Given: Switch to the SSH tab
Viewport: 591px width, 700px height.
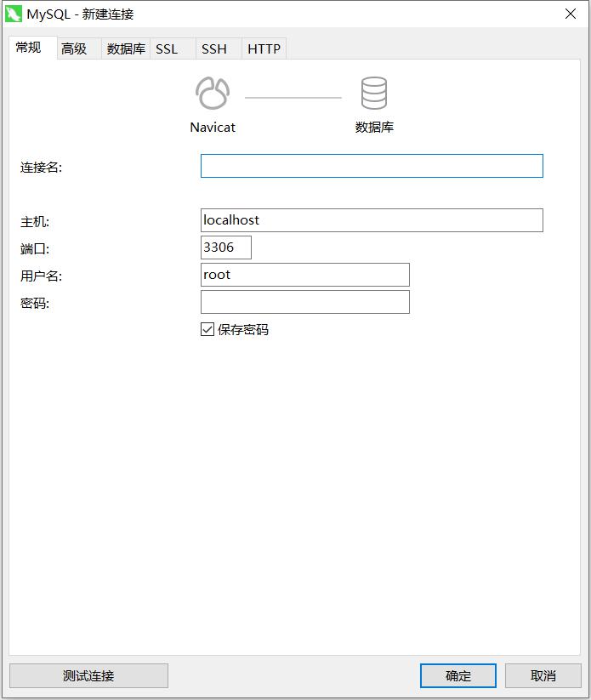Looking at the screenshot, I should click(219, 48).
